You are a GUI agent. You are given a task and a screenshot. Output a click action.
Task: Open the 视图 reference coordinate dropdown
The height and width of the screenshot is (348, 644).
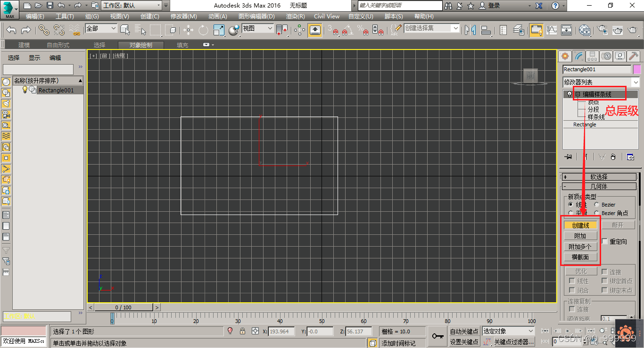click(257, 28)
